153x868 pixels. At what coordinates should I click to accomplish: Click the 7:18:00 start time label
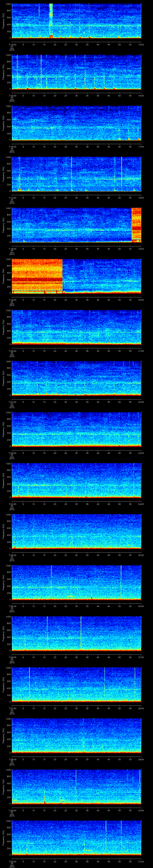coord(12,249)
